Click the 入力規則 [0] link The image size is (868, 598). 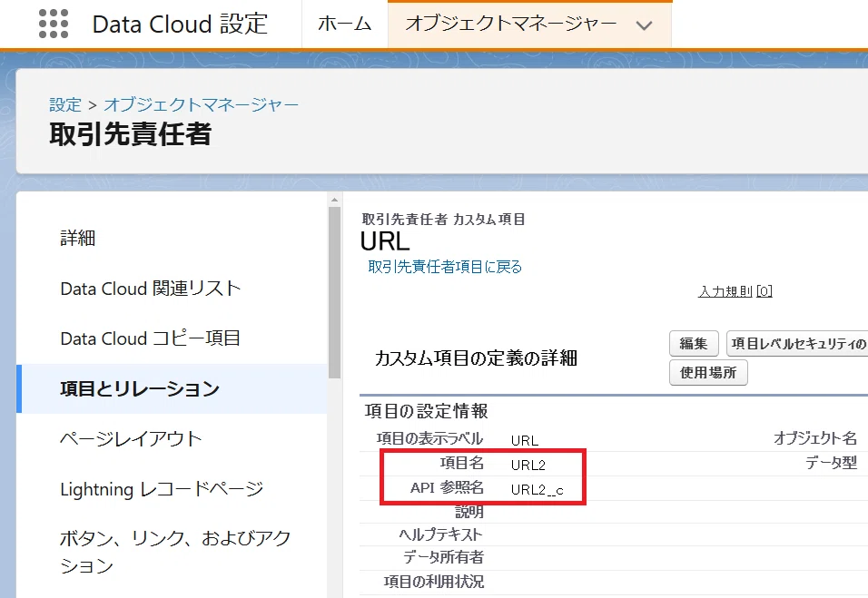tap(735, 291)
